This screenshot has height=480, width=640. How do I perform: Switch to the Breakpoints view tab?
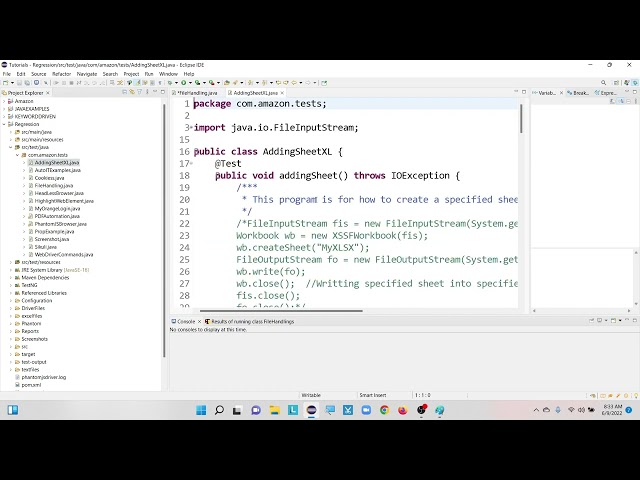click(x=577, y=93)
